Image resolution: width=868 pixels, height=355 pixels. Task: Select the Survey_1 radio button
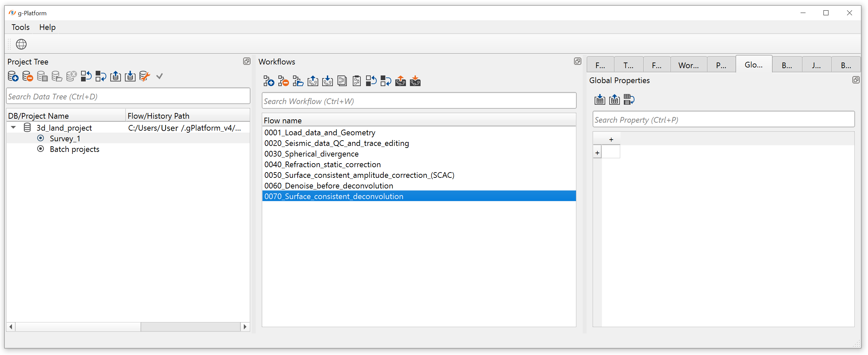[x=41, y=138]
